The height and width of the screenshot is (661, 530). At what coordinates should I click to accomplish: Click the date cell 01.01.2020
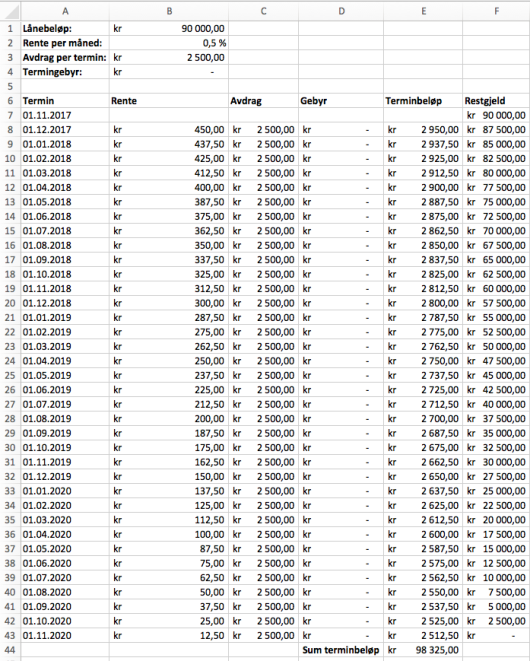[x=65, y=491]
